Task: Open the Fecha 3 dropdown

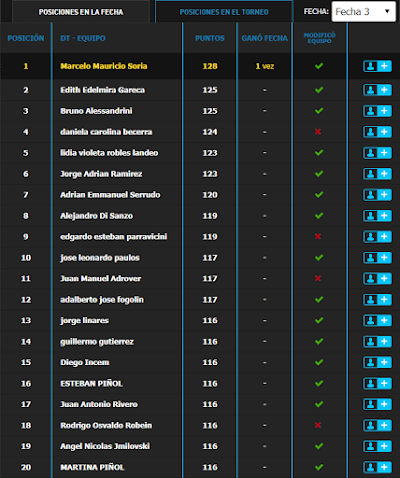Action: 364,12
